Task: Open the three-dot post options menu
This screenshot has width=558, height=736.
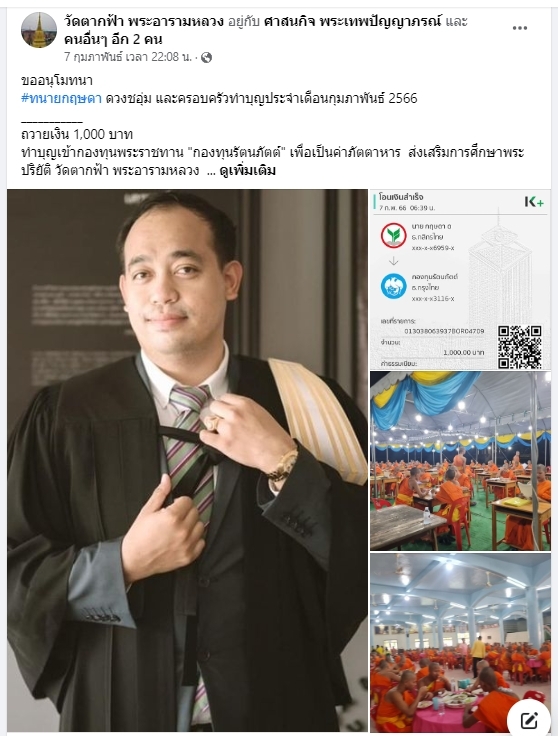Action: [x=520, y=28]
